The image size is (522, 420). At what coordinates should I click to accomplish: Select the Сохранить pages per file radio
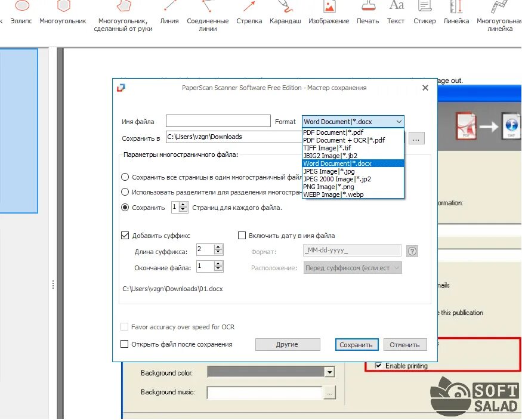point(125,208)
